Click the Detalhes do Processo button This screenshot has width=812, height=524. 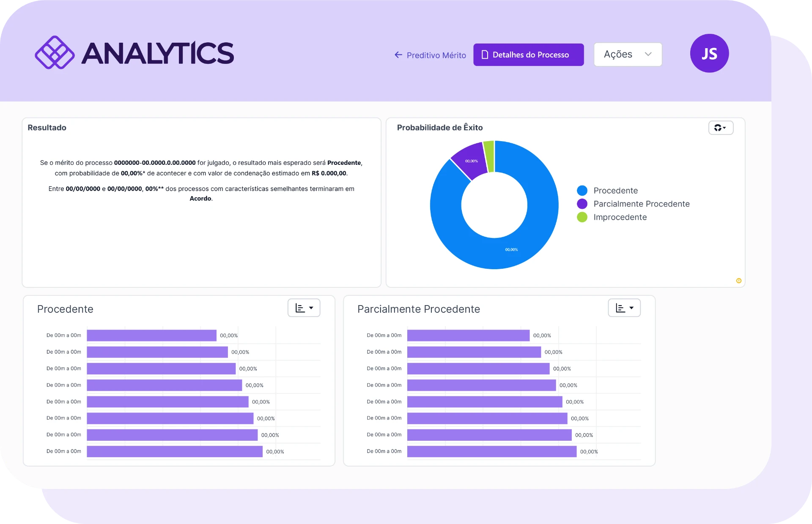click(x=529, y=55)
